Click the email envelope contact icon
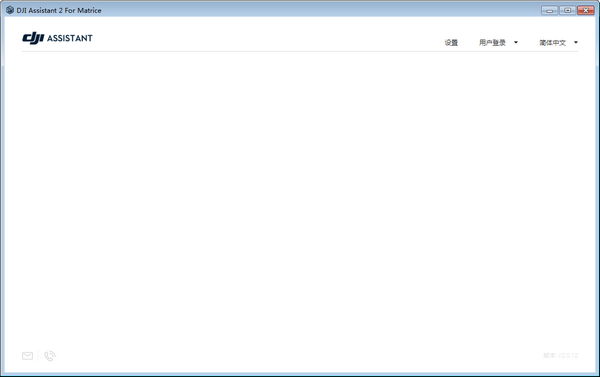600x377 pixels. pos(28,356)
